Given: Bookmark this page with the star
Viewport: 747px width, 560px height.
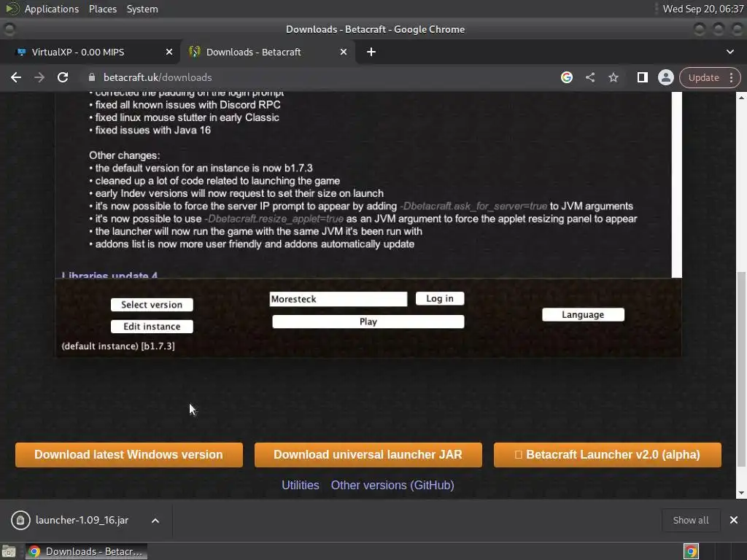Looking at the screenshot, I should coord(614,77).
